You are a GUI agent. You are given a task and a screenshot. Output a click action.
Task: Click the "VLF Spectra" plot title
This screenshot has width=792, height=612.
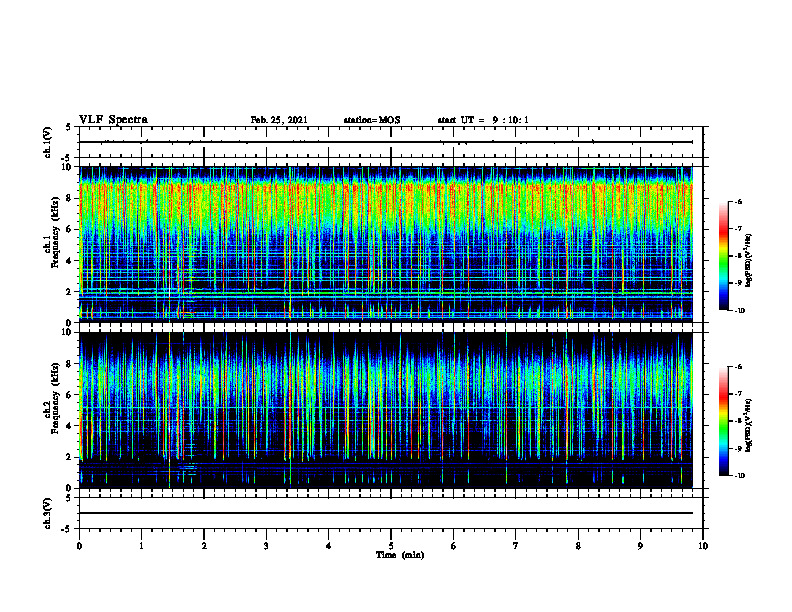click(x=113, y=120)
